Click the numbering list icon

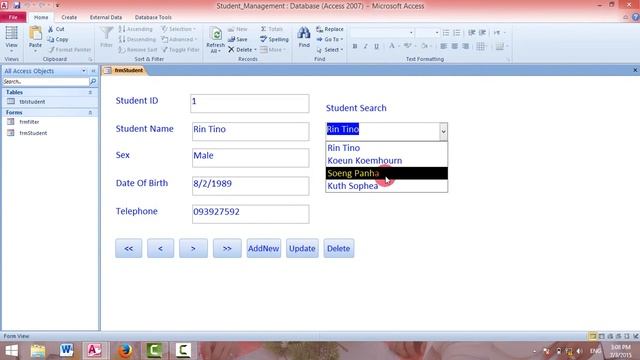[x=457, y=33]
